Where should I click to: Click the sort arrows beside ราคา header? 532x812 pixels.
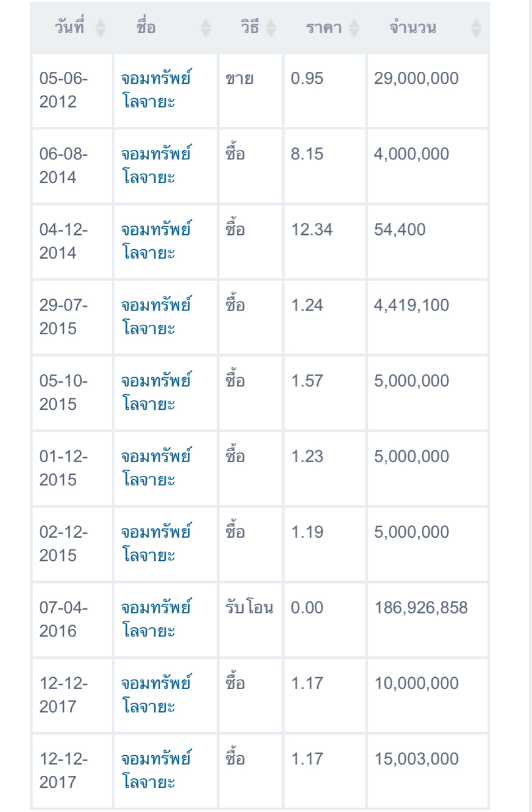354,28
